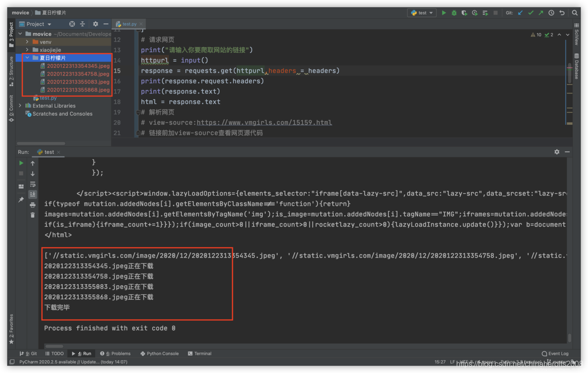The image size is (588, 373).
Task: Rollback changes with the undo arrow icon
Action: click(562, 13)
